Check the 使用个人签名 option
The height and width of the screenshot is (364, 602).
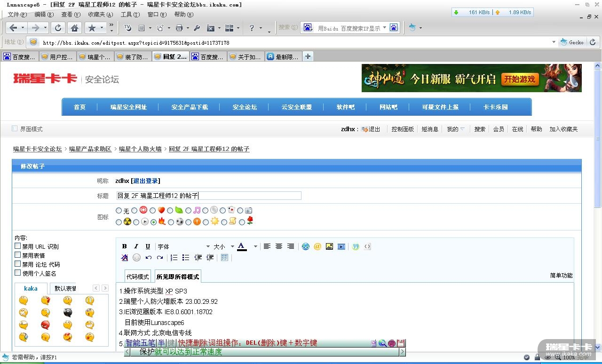click(x=18, y=273)
